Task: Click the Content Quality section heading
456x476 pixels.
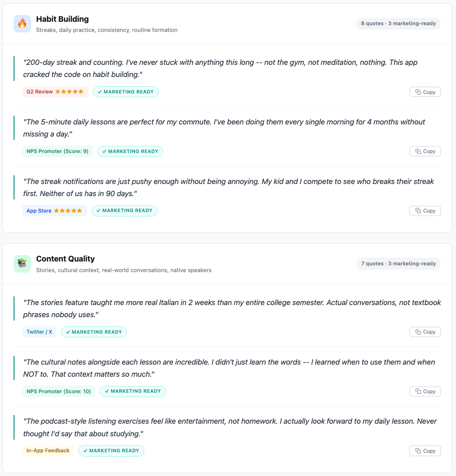Action: (65, 259)
